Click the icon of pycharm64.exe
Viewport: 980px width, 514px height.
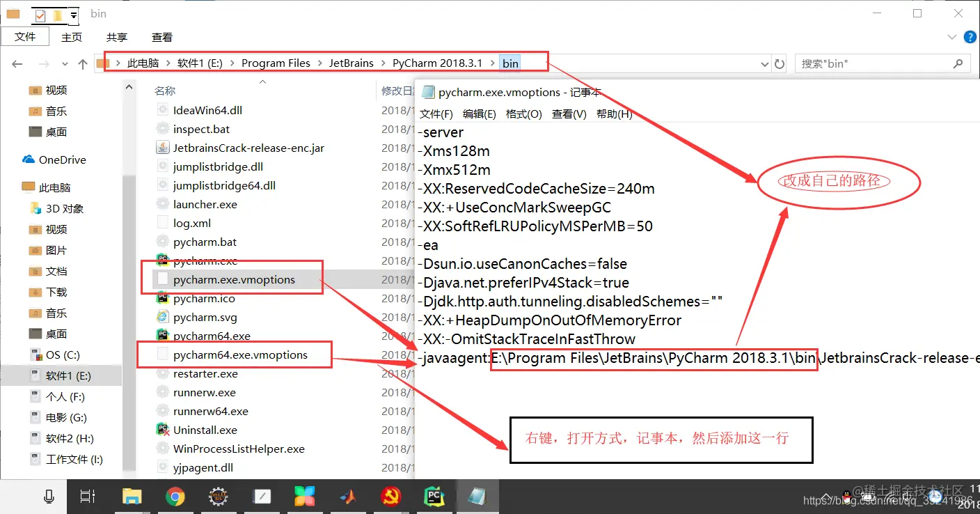[x=163, y=336]
